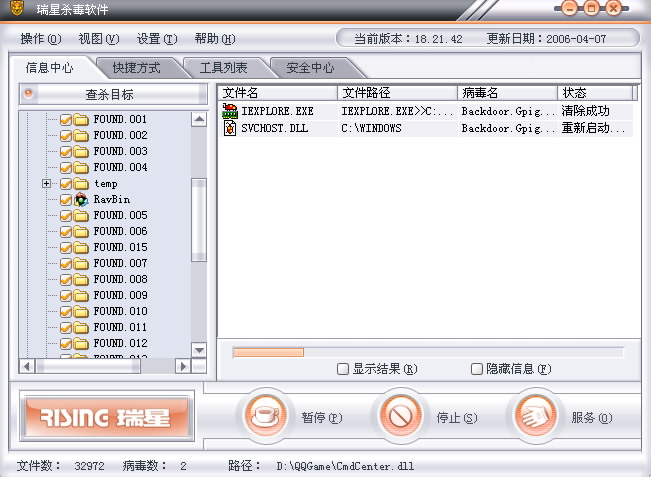Click the folder icon of FOUND.008
Image resolution: width=651 pixels, height=477 pixels.
pyautogui.click(x=81, y=280)
